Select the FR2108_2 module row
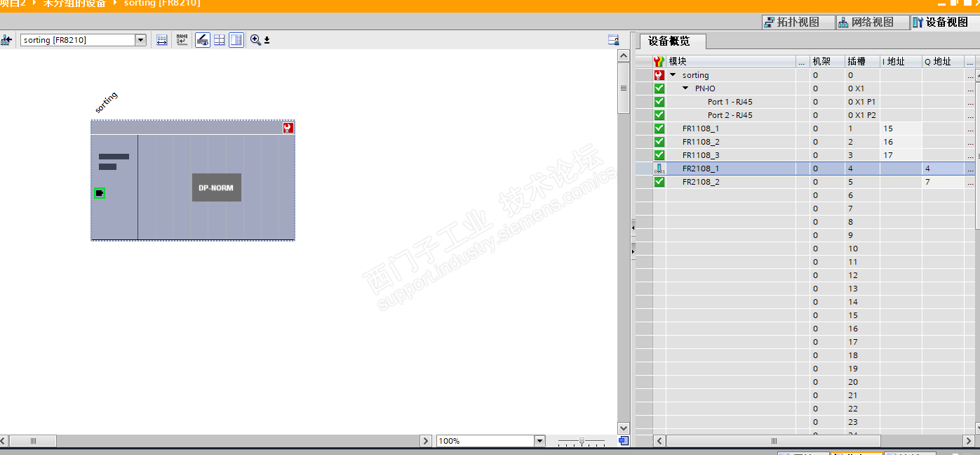980x455 pixels. [805, 182]
